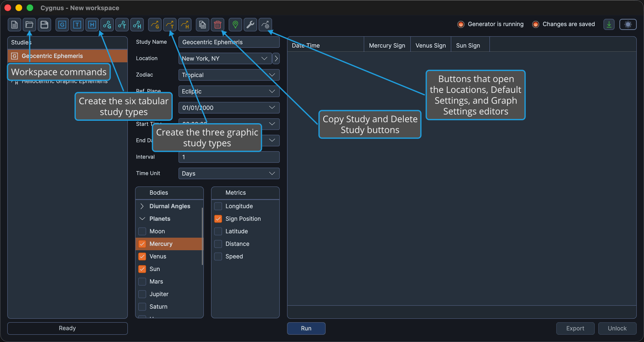The width and height of the screenshot is (644, 342).
Task: Create the linked-nodes T tabular study
Action: (x=122, y=25)
